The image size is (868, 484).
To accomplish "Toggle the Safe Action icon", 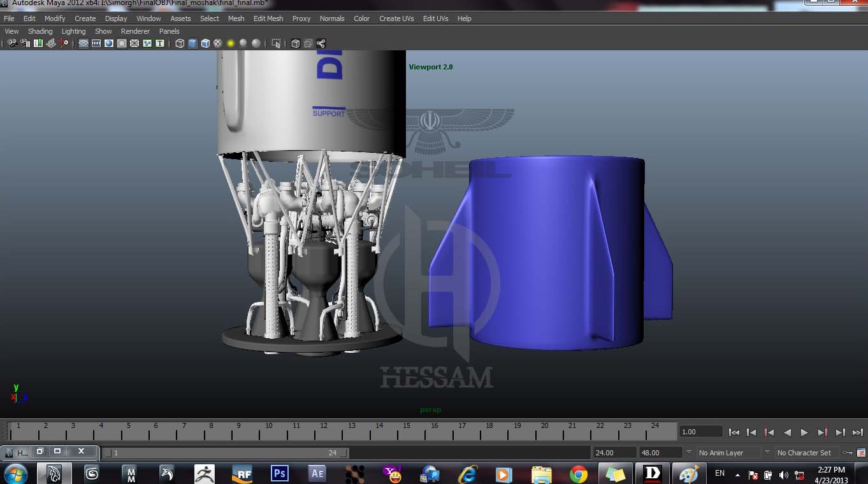I will tap(147, 43).
